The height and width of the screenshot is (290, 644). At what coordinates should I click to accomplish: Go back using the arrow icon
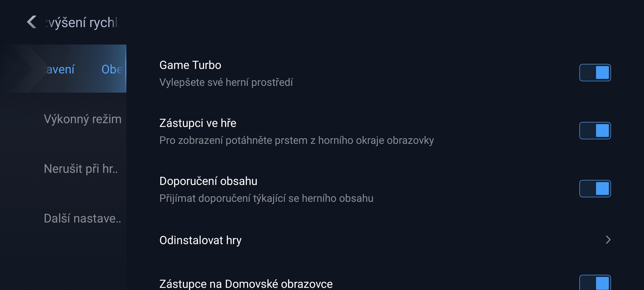click(32, 22)
